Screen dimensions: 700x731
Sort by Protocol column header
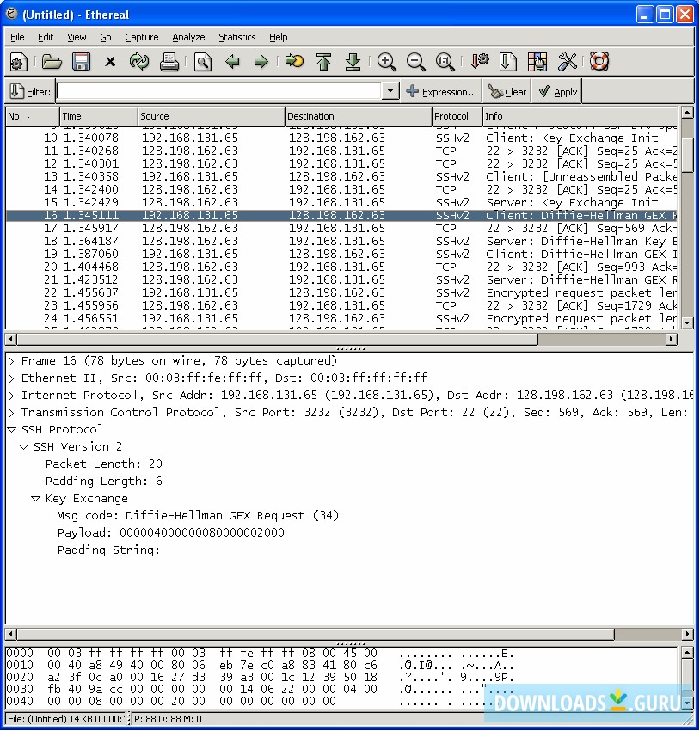[x=457, y=117]
